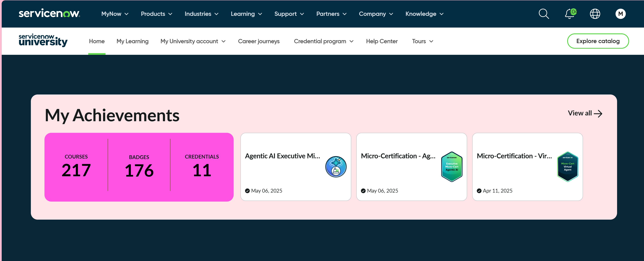Open the Credential program dropdown
Image resolution: width=644 pixels, height=261 pixels.
(323, 42)
